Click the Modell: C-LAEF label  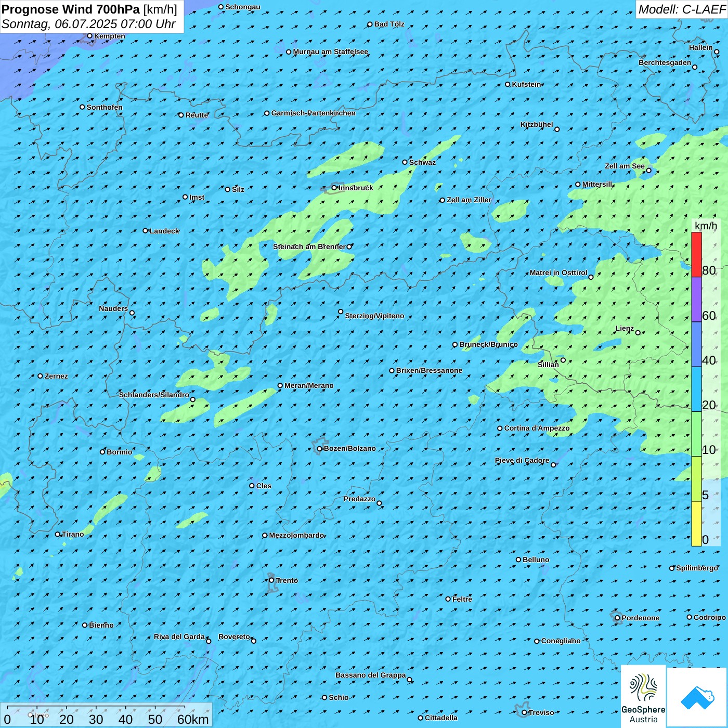(x=682, y=9)
